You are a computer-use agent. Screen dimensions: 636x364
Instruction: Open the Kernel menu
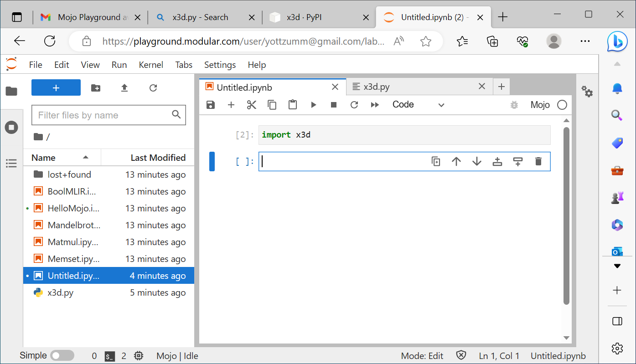click(x=151, y=65)
